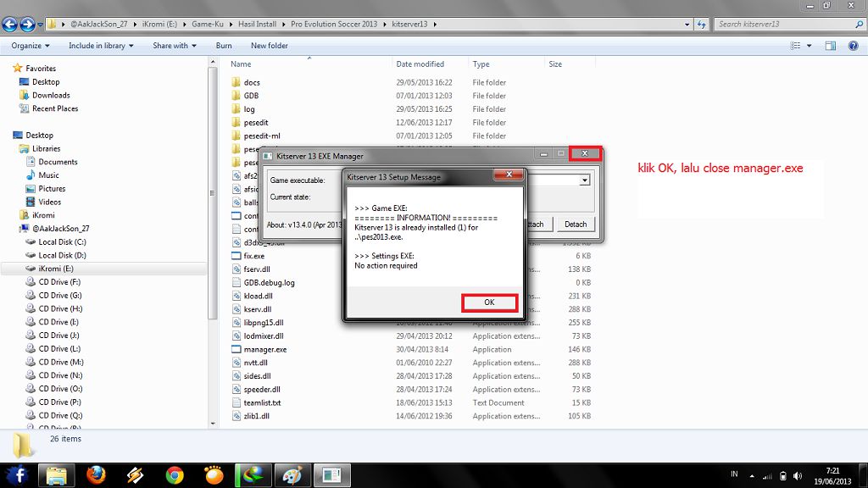Open Favorites in navigation pane
This screenshot has width=868, height=488.
[41, 68]
